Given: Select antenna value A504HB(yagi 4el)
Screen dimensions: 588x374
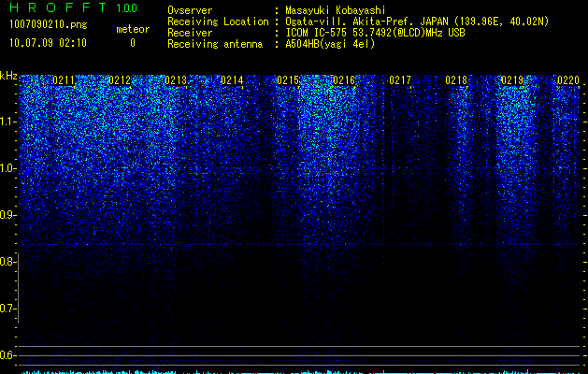Looking at the screenshot, I should [330, 44].
